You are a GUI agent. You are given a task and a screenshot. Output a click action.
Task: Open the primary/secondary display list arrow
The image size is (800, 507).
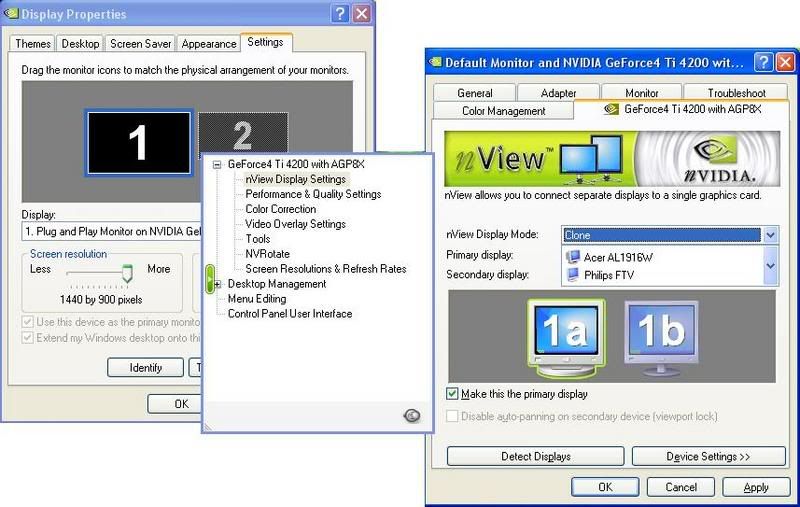(x=770, y=266)
